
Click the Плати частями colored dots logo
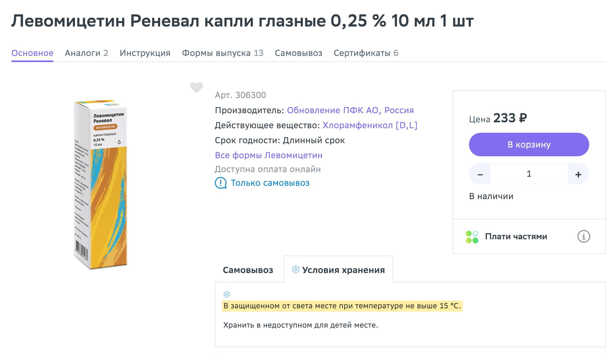tap(472, 237)
